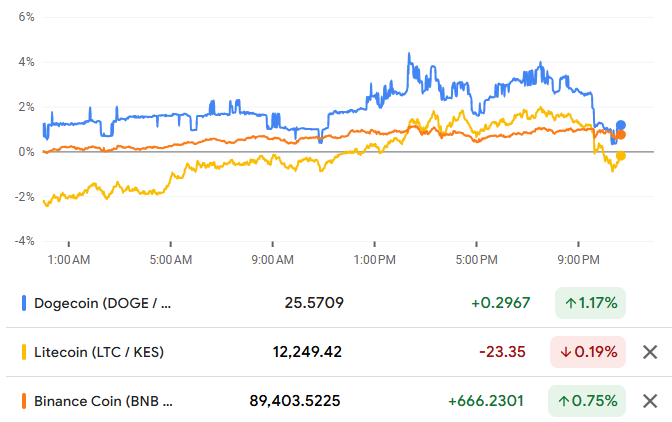
Task: Open the Binance Coin (BNB) listing
Action: coord(102,402)
